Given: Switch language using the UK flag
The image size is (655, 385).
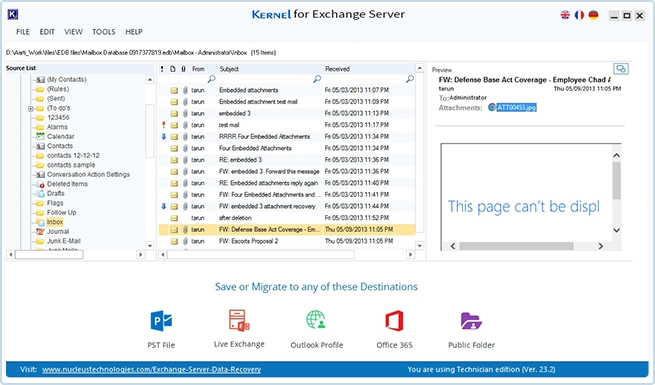Looking at the screenshot, I should tap(565, 15).
